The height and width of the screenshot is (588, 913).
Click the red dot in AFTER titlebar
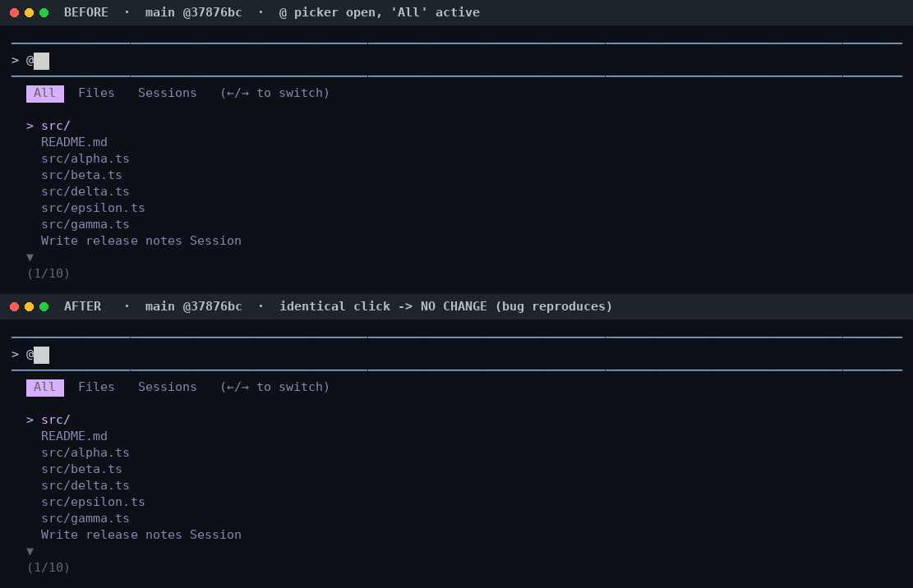[15, 306]
